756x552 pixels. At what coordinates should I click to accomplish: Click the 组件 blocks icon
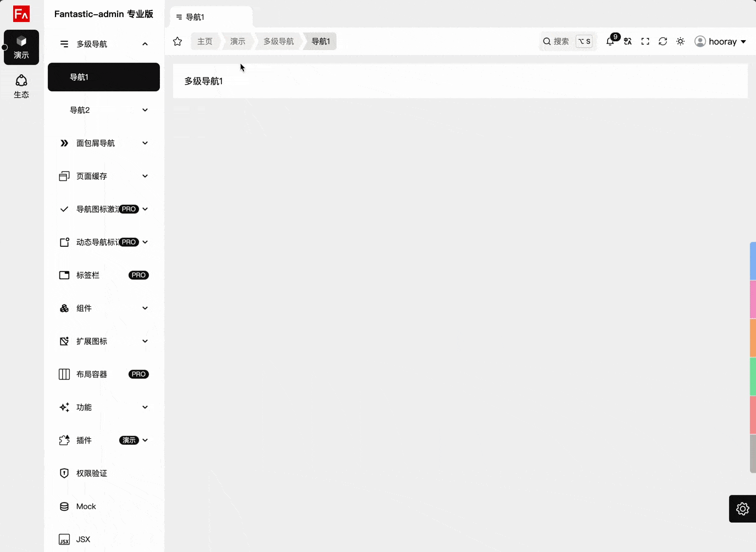click(x=64, y=308)
